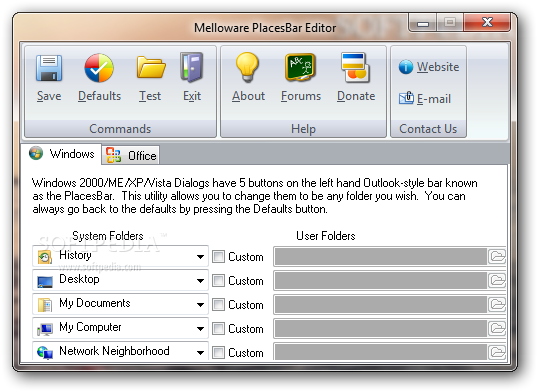Browse folder for the Desktop row
Screen dimensions: 538x392
click(x=497, y=280)
